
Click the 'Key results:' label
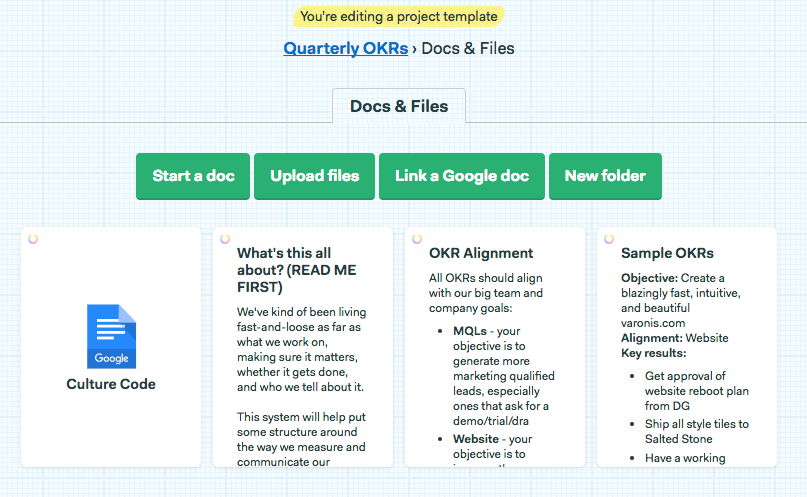coord(654,353)
